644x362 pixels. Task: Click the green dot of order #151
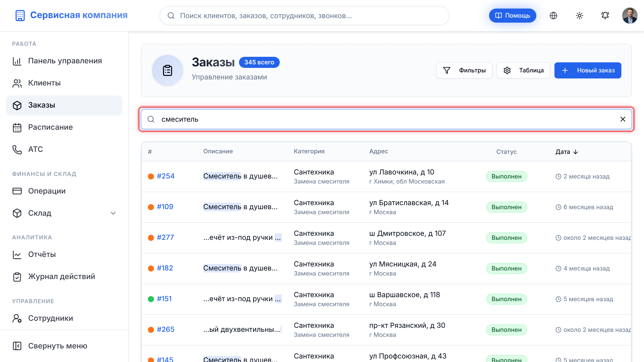tap(151, 299)
